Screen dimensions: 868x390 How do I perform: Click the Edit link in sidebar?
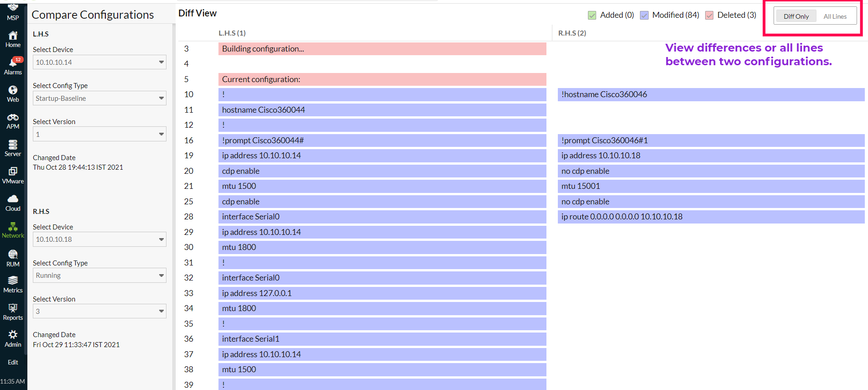[13, 362]
